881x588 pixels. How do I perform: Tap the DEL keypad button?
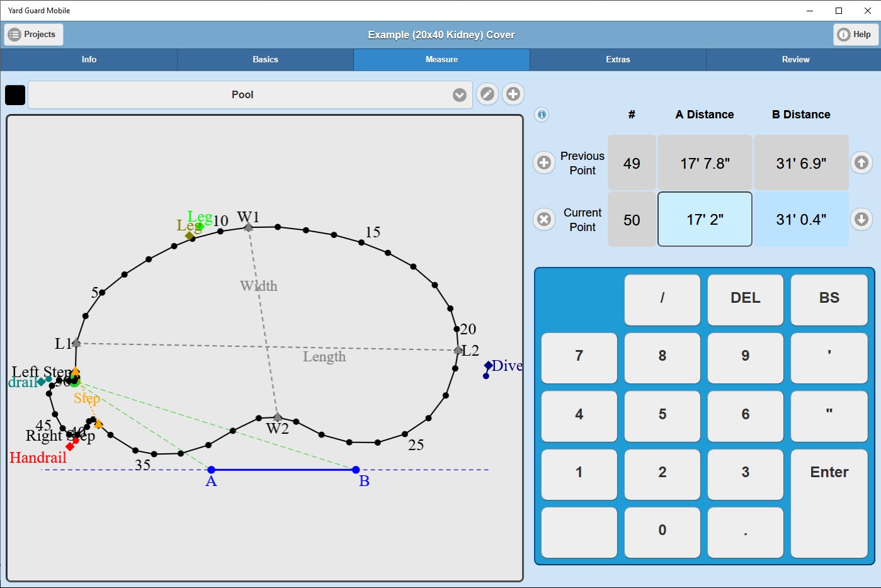(x=746, y=298)
